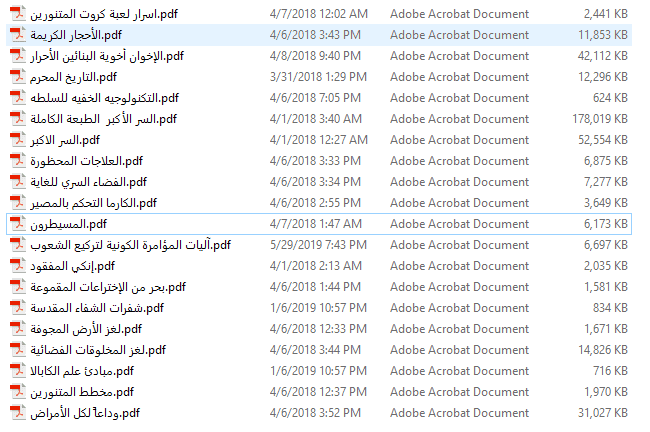Select file بحر من الإختراعات المقموعة.pdf
This screenshot has height=432, width=650.
[108, 287]
